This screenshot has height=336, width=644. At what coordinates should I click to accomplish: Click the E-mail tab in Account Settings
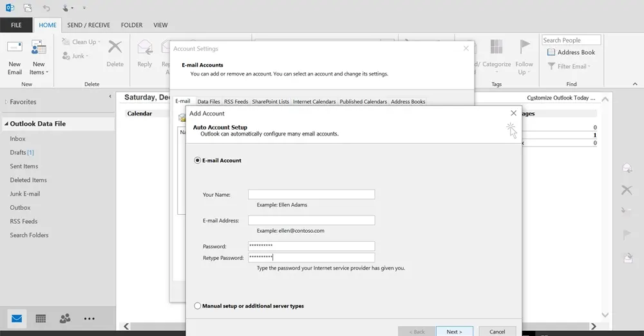tap(183, 101)
